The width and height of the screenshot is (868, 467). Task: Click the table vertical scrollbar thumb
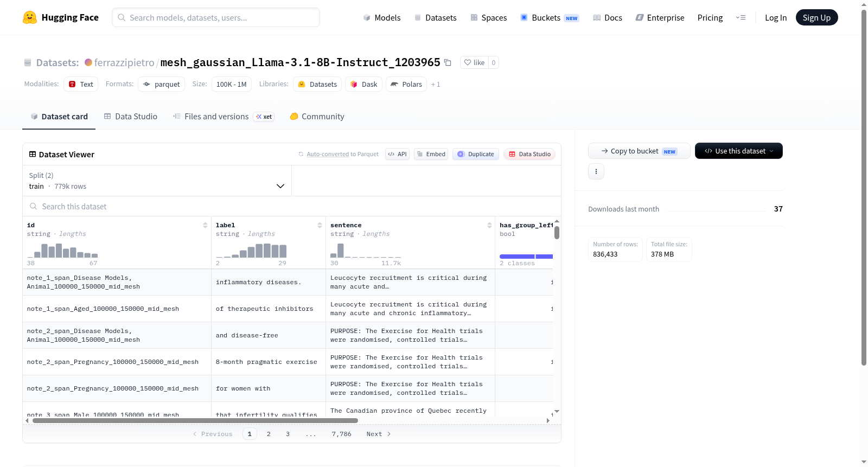(557, 233)
